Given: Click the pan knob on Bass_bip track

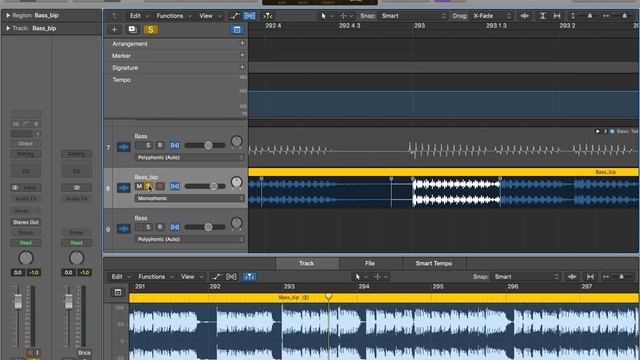Looking at the screenshot, I should [236, 182].
